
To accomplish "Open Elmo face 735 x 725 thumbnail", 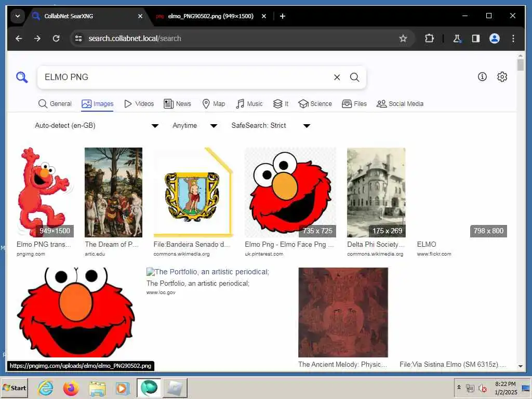I will pyautogui.click(x=290, y=192).
